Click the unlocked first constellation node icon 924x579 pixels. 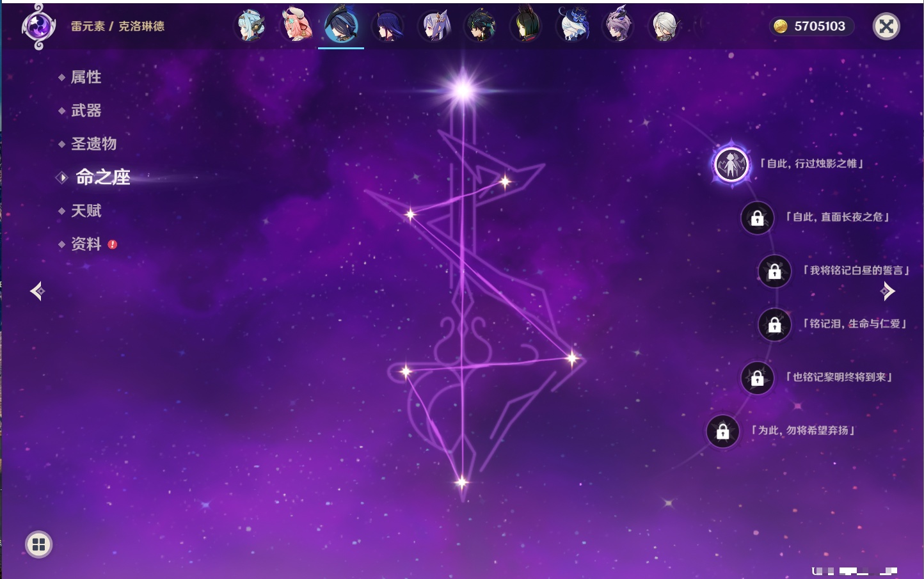coord(731,164)
